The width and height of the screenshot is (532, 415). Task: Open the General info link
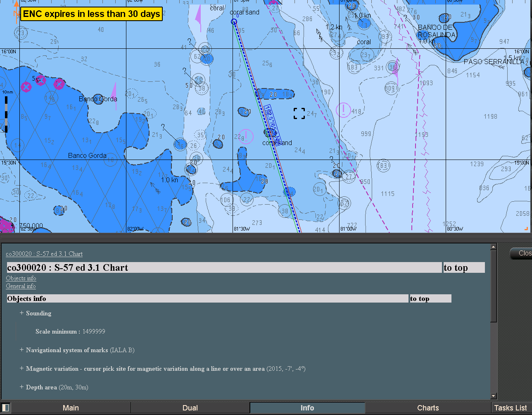pos(21,286)
